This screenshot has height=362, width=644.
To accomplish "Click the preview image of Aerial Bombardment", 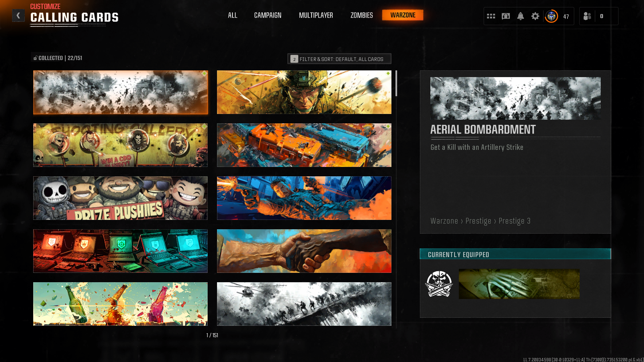I will (516, 99).
